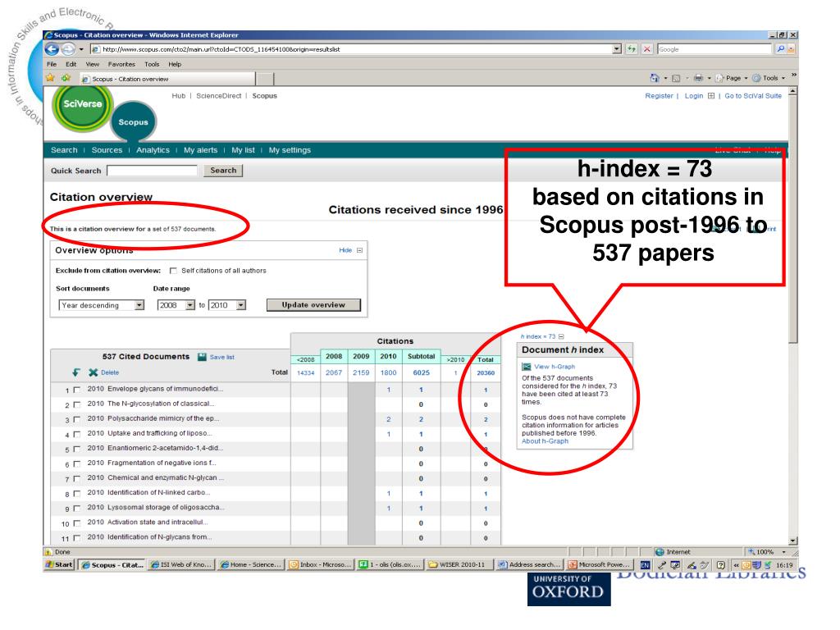
Task: Click in the Quick Search text field
Action: [152, 171]
